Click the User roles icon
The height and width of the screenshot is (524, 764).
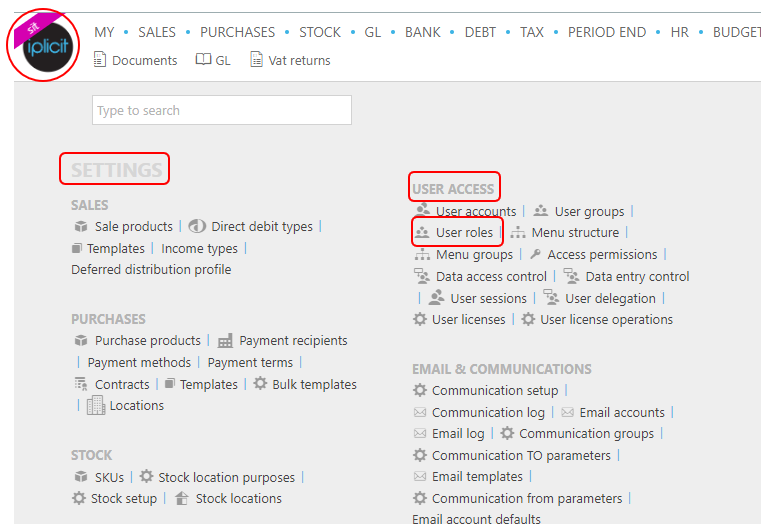[x=422, y=233]
